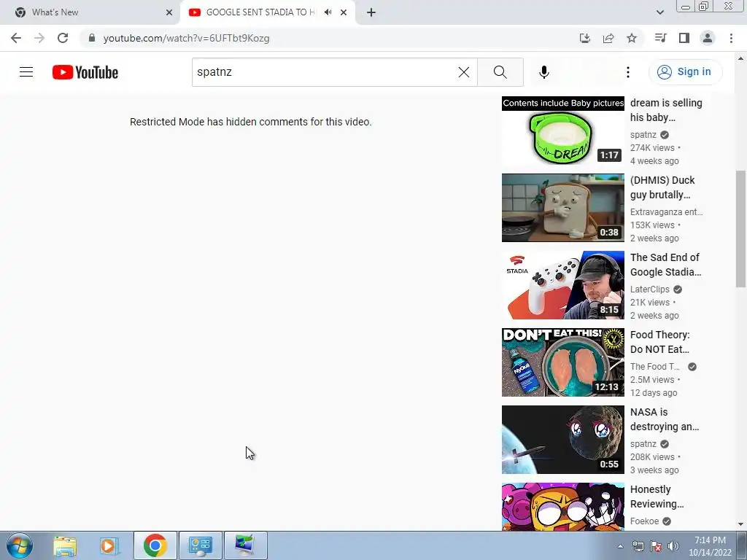Viewport: 747px width, 560px height.
Task: Open Control Panel taskbar icon
Action: (200, 545)
